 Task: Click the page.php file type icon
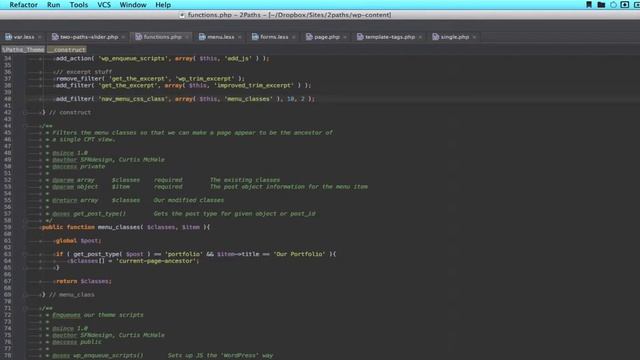(x=309, y=37)
